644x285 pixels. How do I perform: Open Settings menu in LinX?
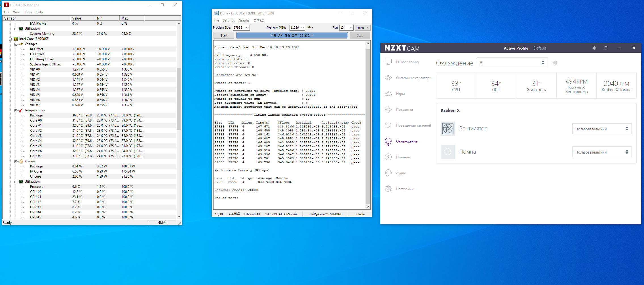pyautogui.click(x=229, y=20)
